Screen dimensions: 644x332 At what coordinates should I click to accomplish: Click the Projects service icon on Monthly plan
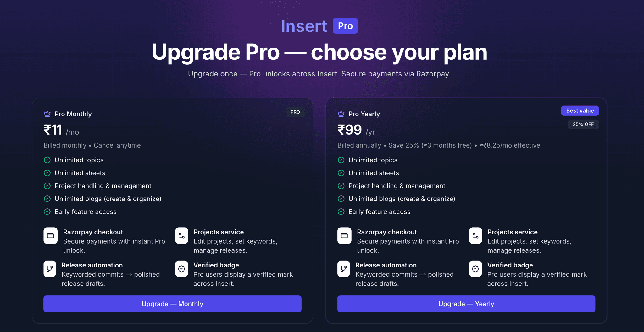point(181,235)
